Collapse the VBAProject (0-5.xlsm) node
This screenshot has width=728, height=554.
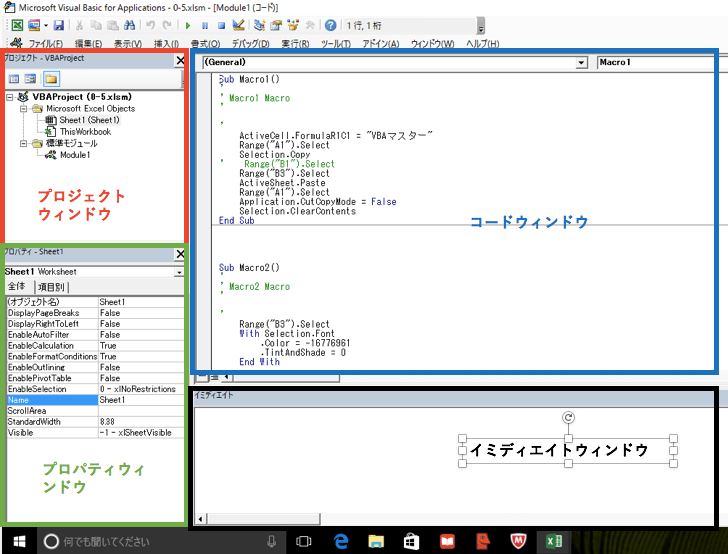click(x=10, y=97)
